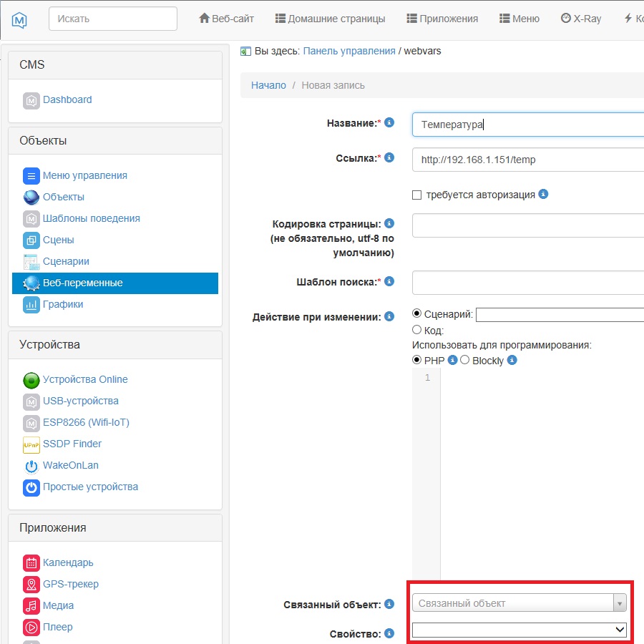Open the GPS-трекер sidebar link
The image size is (644, 644).
click(x=71, y=584)
